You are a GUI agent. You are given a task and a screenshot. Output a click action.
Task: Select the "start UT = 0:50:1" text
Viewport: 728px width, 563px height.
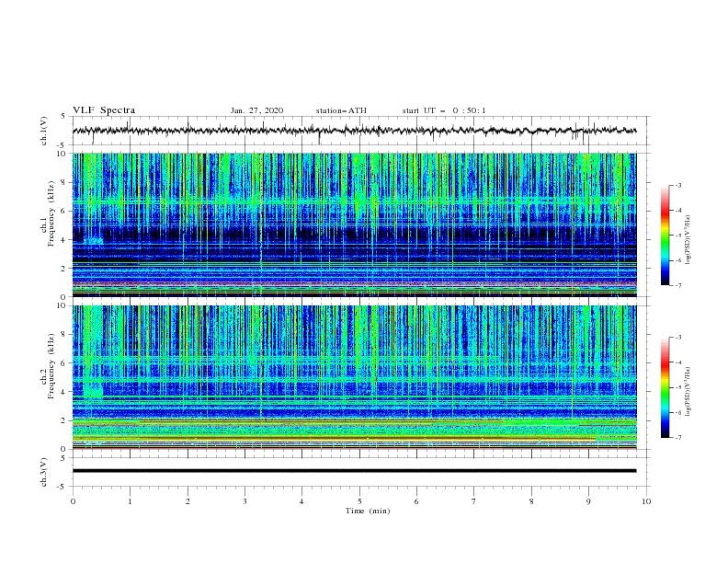pos(444,110)
